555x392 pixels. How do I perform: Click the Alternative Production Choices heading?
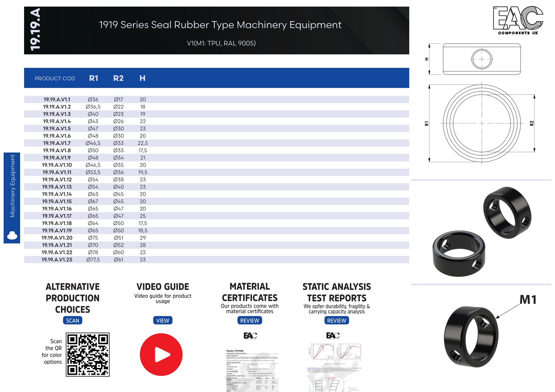click(x=73, y=298)
